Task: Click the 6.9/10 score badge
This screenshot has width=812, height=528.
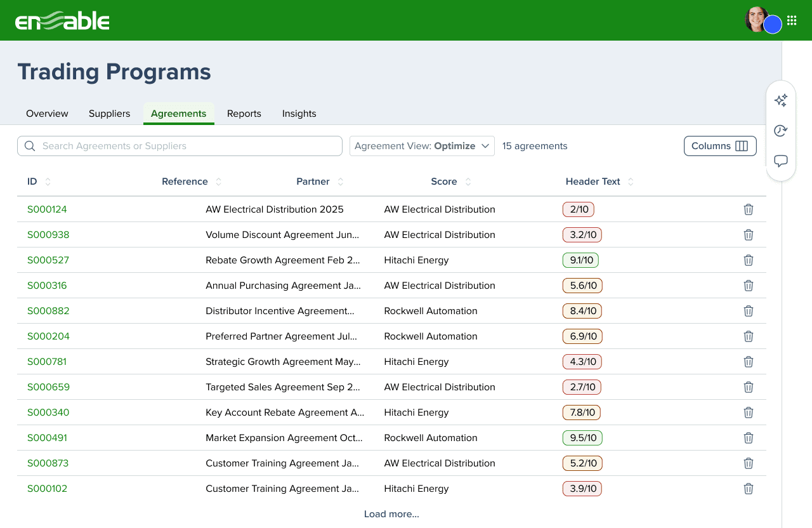Action: pyautogui.click(x=582, y=336)
